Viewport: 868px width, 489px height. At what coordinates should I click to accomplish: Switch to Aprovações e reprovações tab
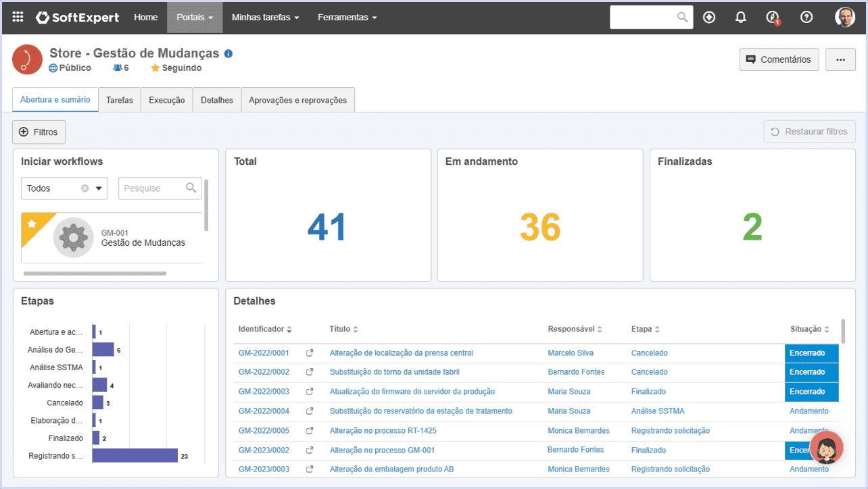(298, 100)
